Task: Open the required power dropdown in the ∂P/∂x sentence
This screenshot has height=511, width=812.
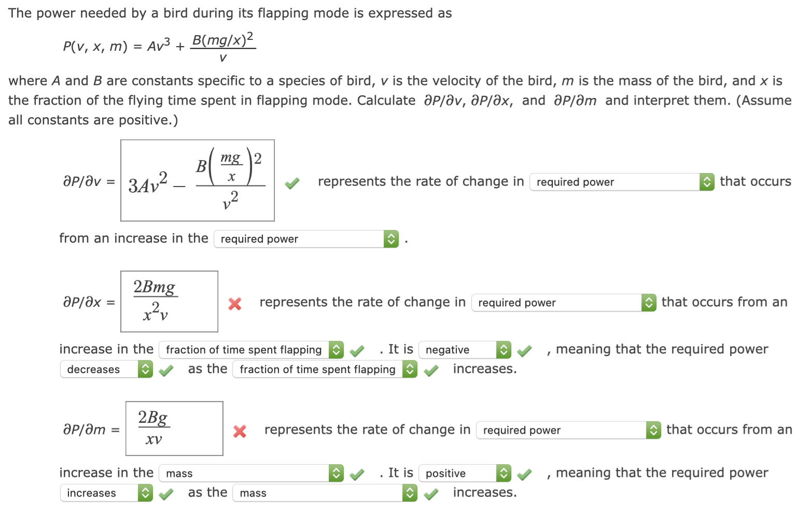Action: click(x=563, y=303)
